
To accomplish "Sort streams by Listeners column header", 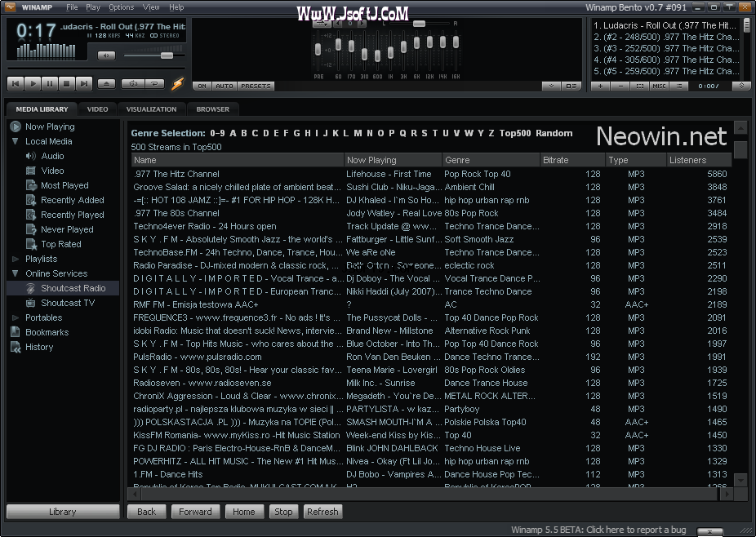I will click(699, 160).
